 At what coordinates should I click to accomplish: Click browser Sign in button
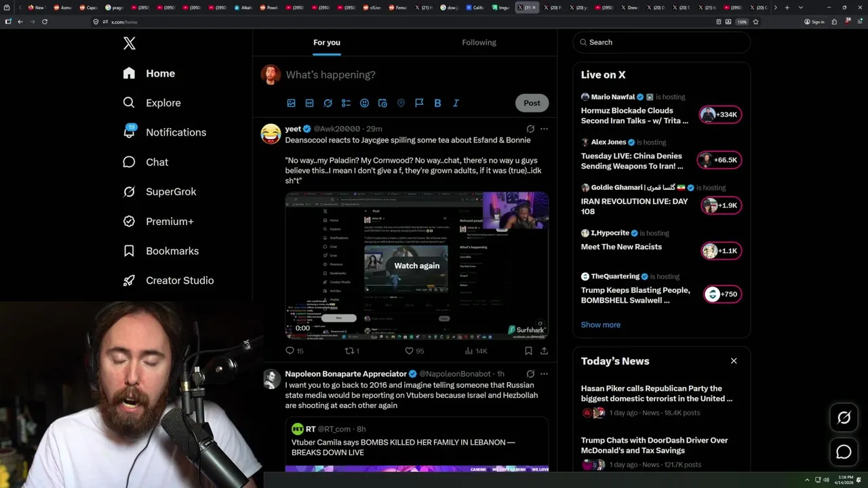814,22
